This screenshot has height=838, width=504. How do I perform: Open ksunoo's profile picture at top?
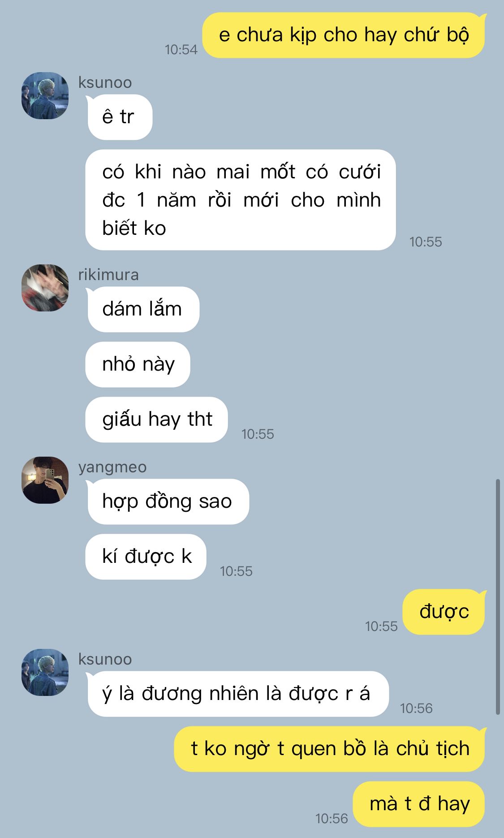pos(45,95)
